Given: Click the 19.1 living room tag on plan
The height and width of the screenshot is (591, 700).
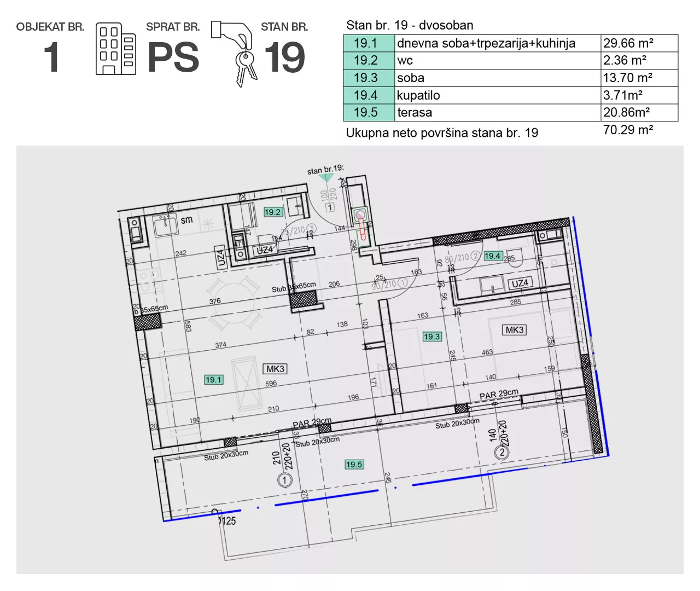Looking at the screenshot, I should tap(213, 379).
